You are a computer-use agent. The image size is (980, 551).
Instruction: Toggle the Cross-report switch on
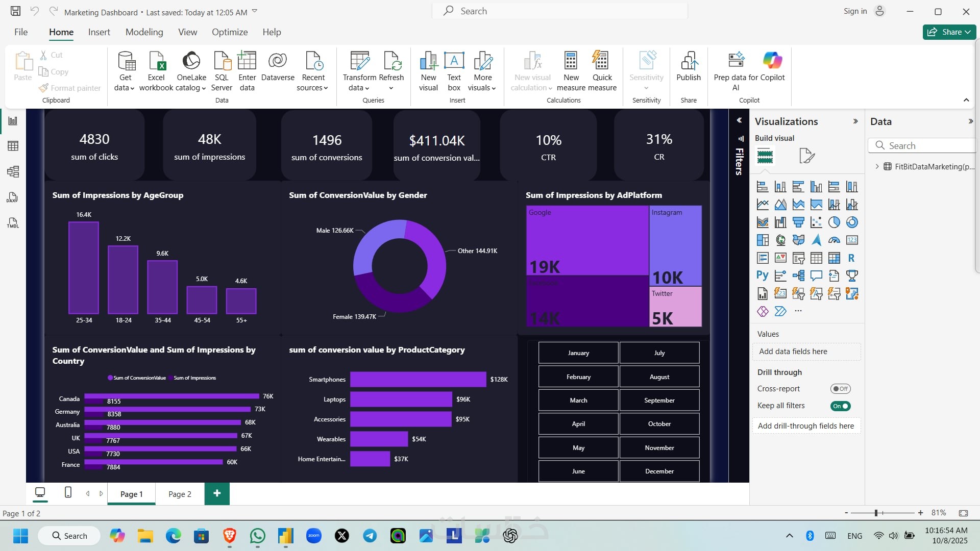[x=840, y=389]
